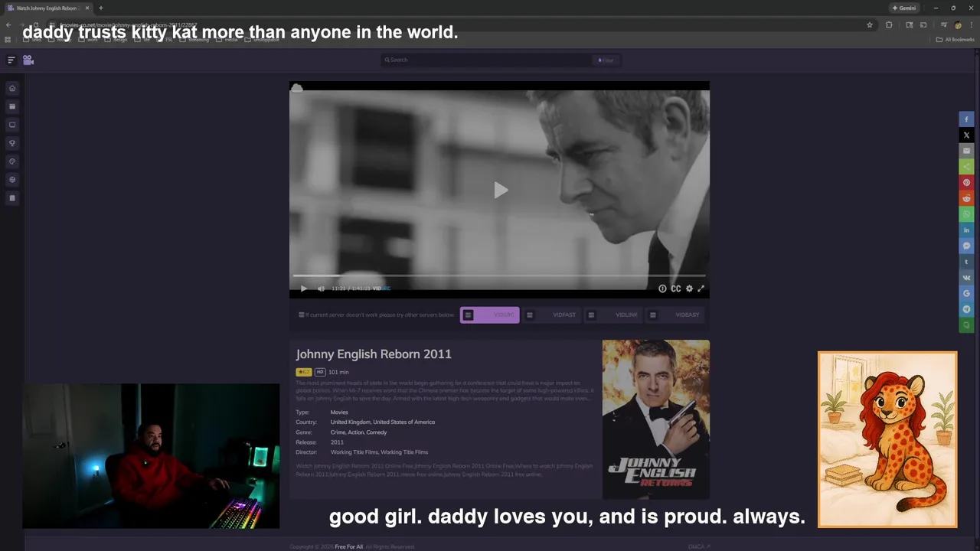
Task: Mute the video player volume
Action: tap(321, 289)
